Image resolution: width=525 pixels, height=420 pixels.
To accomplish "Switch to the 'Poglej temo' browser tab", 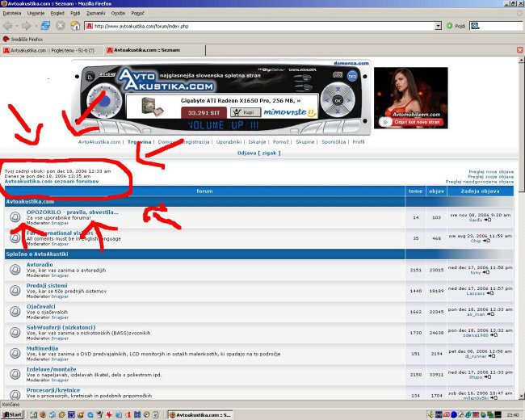I will pos(48,50).
